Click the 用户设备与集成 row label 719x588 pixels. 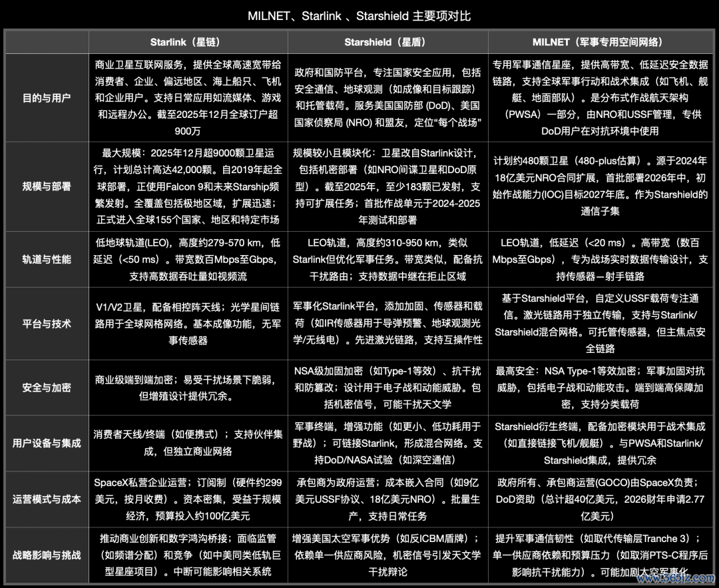tap(47, 443)
